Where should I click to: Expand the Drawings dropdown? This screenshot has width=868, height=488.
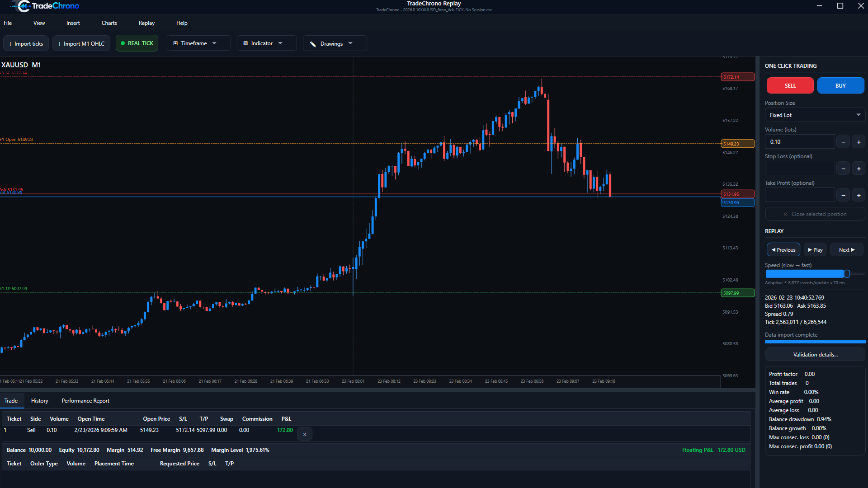pyautogui.click(x=335, y=43)
